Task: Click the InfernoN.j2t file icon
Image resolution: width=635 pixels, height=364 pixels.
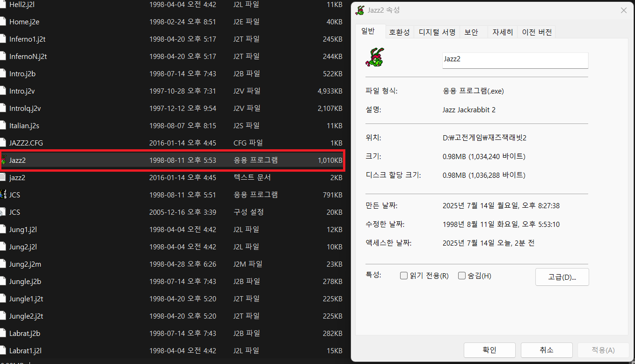Action: click(x=4, y=56)
